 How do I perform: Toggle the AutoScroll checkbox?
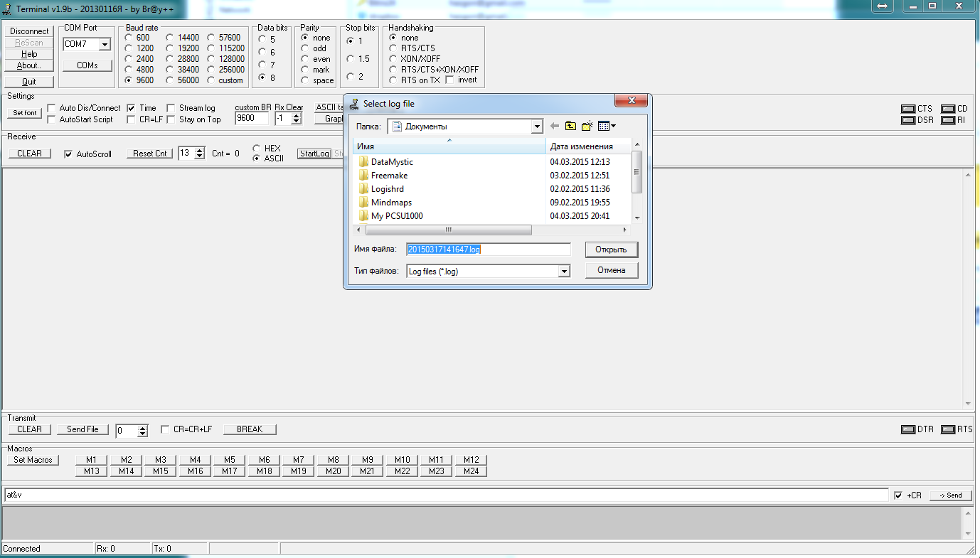click(68, 154)
